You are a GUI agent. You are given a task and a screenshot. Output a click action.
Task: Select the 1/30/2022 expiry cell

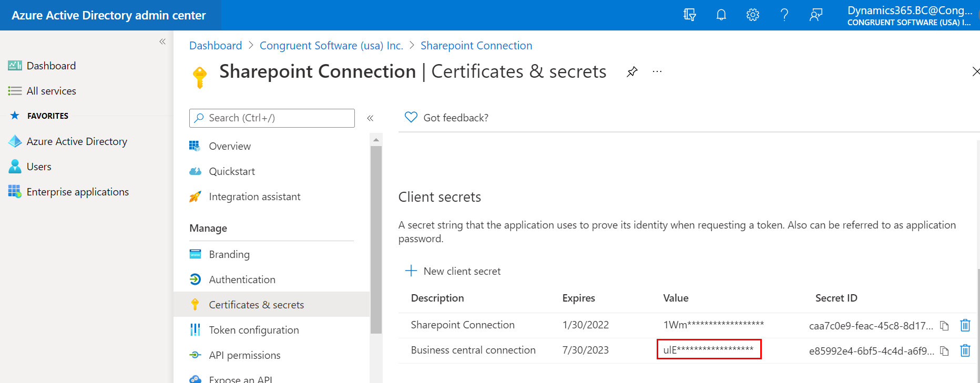(586, 325)
